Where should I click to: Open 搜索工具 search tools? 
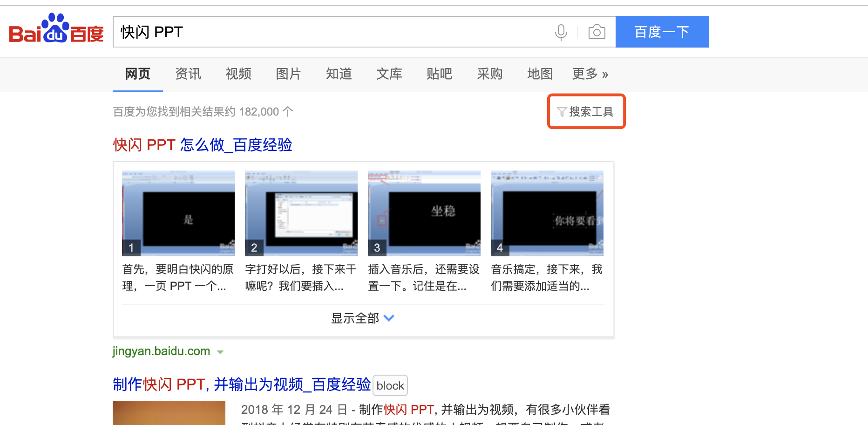pyautogui.click(x=586, y=112)
